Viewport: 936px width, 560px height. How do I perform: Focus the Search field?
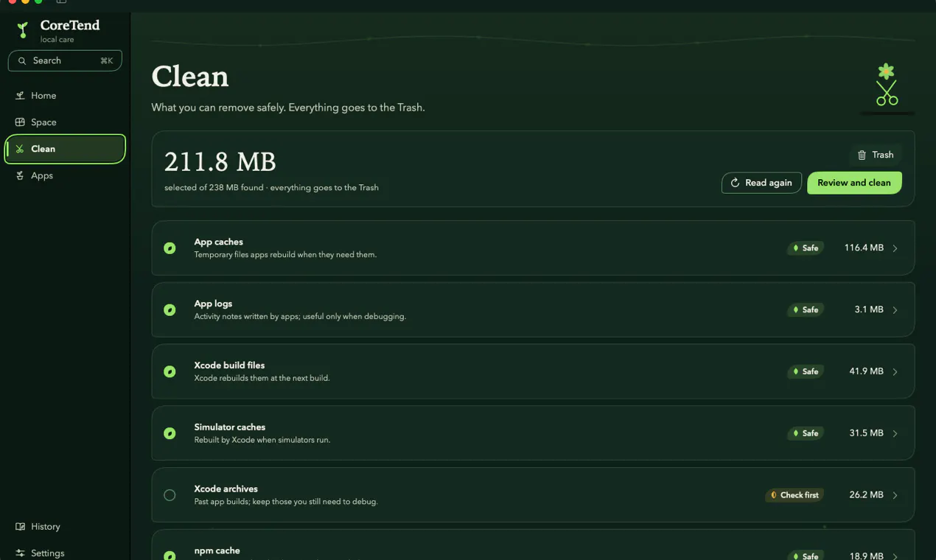(65, 60)
